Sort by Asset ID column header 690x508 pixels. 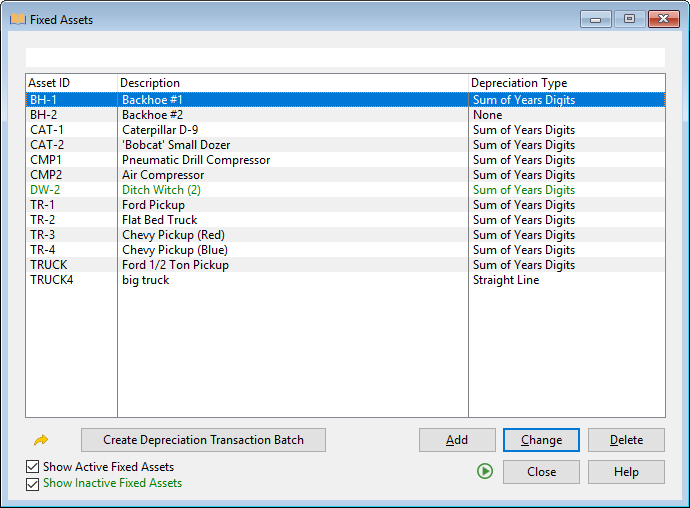(70, 83)
